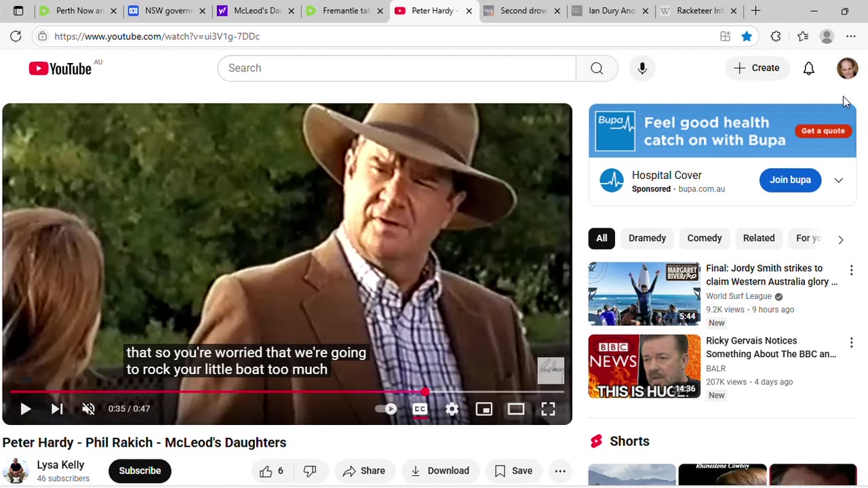
Task: Open Ricky Gervais BBC video thumbnail
Action: click(644, 366)
